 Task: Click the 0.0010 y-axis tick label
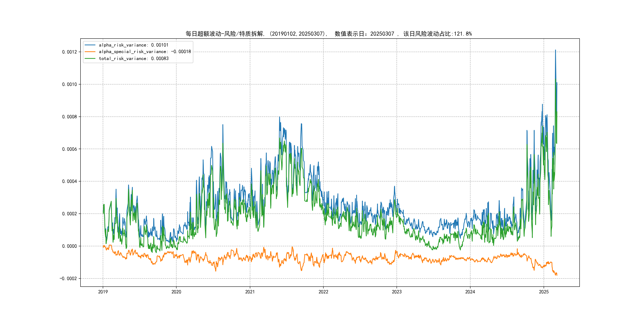click(70, 84)
